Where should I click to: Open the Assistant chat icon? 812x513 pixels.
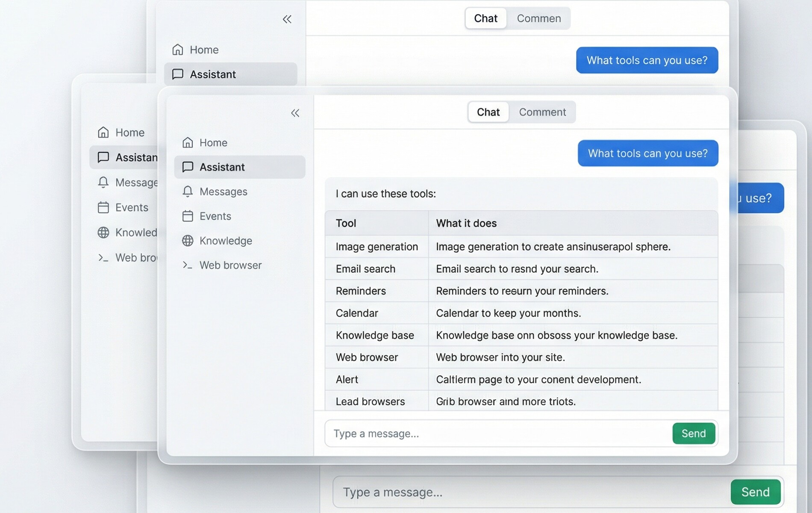coord(187,167)
